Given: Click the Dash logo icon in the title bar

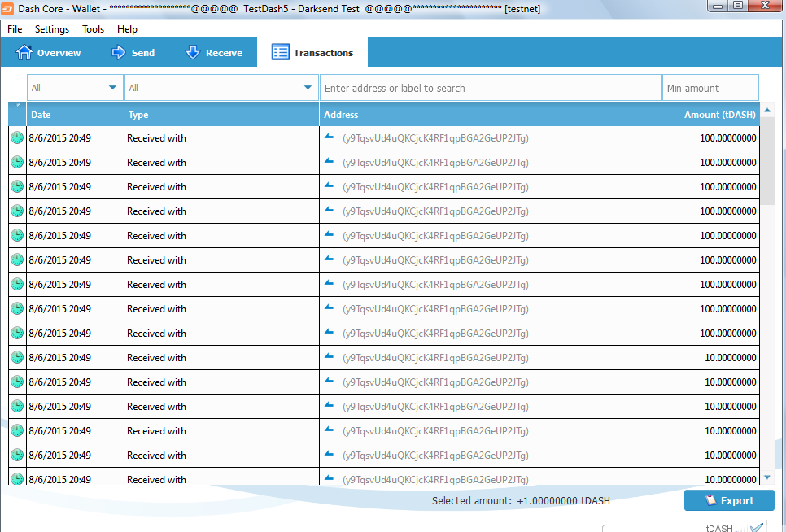Looking at the screenshot, I should point(7,8).
